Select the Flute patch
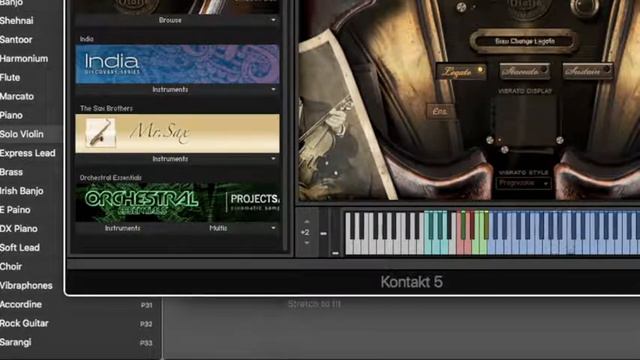The height and width of the screenshot is (360, 640). coord(10,77)
